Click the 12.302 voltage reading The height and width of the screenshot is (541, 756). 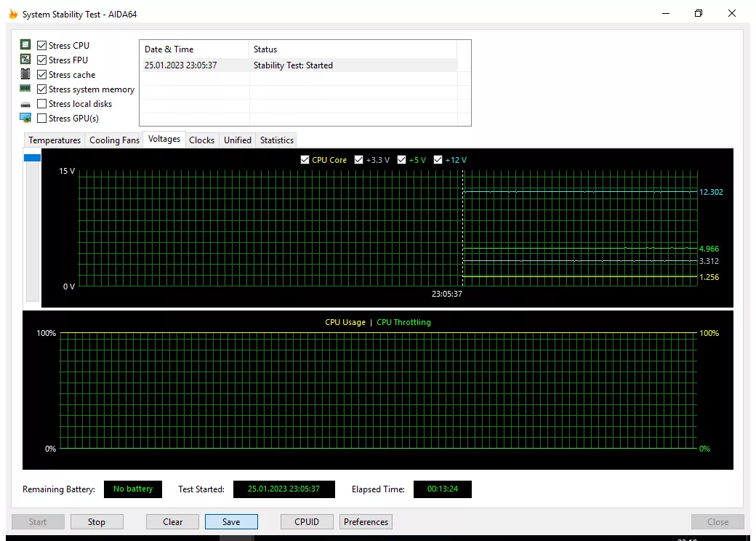tap(711, 192)
